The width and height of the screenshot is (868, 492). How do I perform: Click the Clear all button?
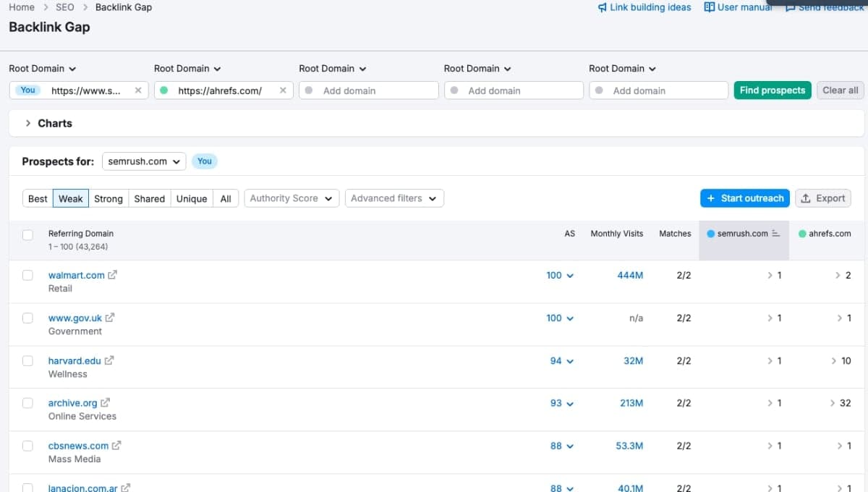(x=841, y=90)
